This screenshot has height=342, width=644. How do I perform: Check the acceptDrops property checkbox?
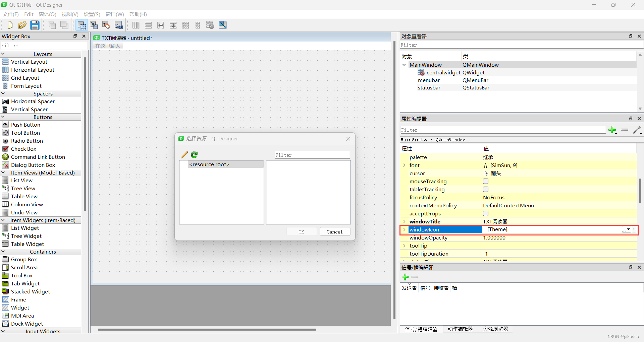point(486,213)
